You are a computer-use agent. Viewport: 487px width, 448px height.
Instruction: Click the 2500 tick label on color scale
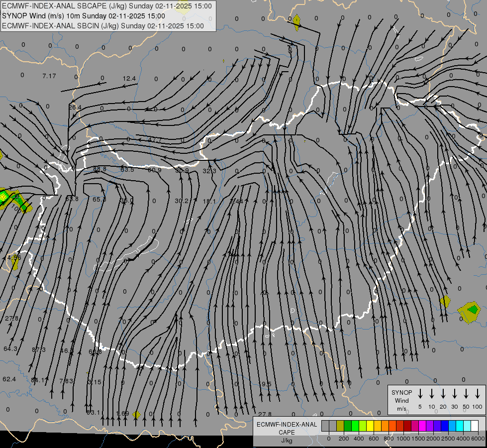tap(448, 439)
